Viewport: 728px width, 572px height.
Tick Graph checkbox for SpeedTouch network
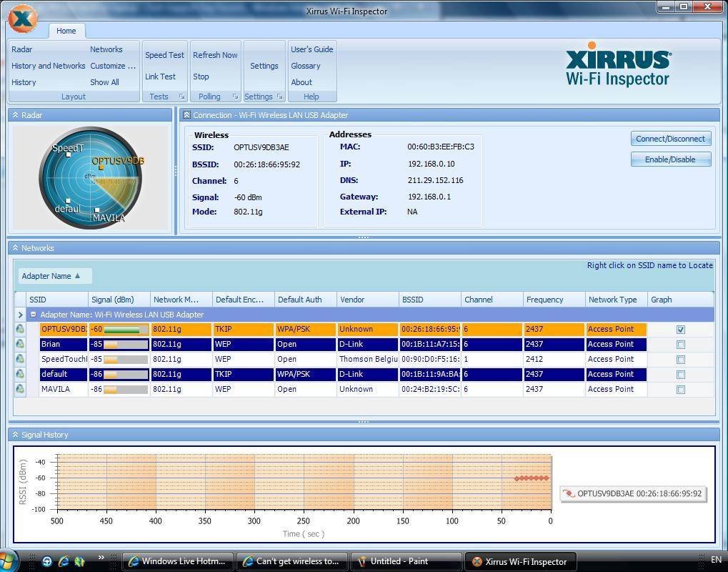[x=680, y=360]
